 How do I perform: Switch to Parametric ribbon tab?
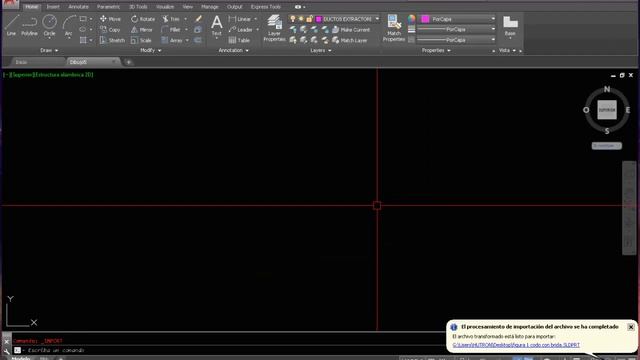click(x=108, y=7)
